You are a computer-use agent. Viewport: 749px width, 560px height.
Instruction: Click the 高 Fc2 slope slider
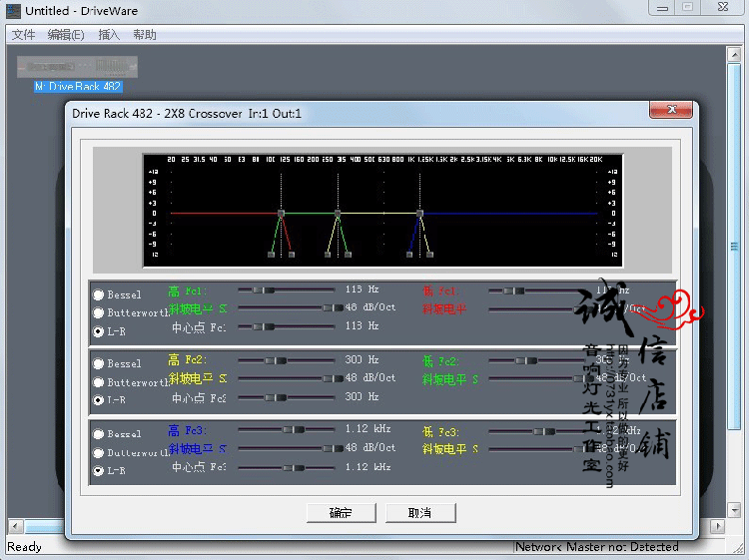click(x=333, y=378)
